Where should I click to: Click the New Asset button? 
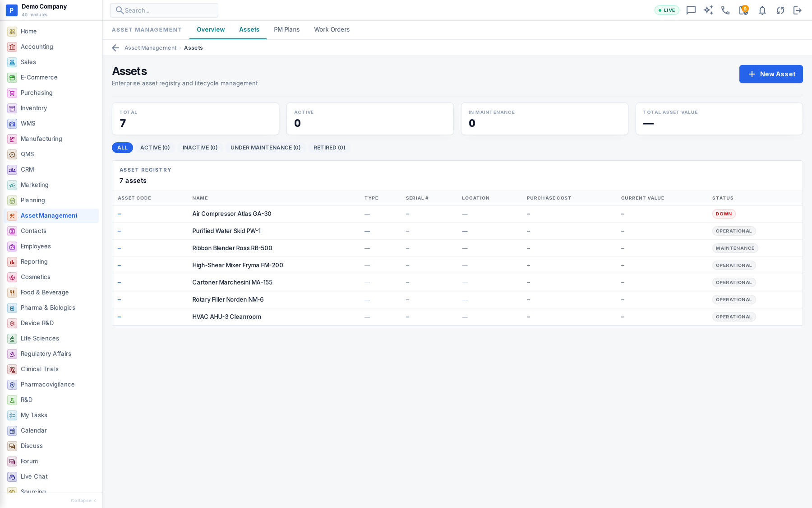point(770,74)
